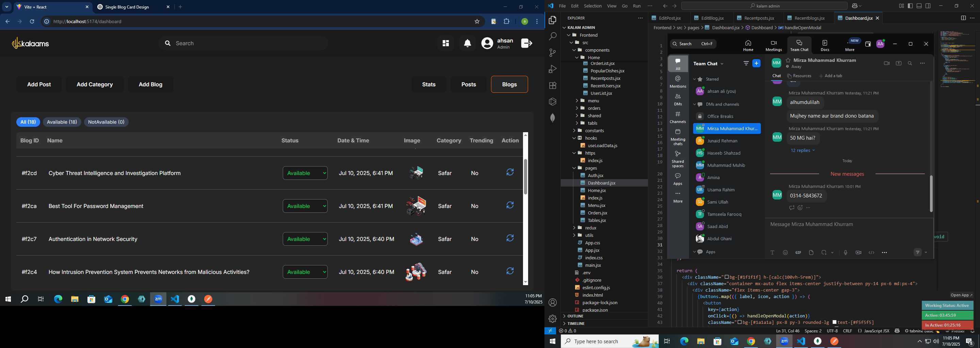Screen dimensions: 980x348
Task: Filter blogs by Available (18)
Action: coord(62,122)
